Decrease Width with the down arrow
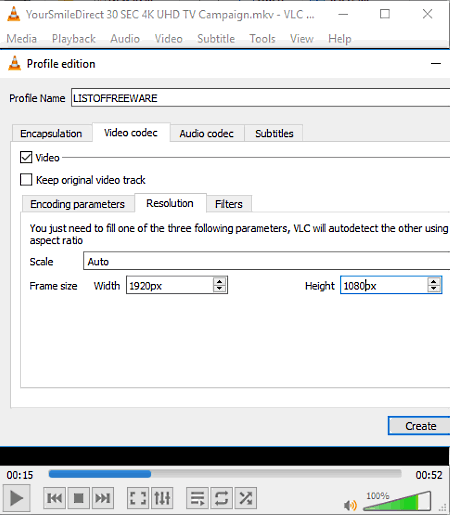Viewport: 450px width, 515px height. (x=219, y=289)
